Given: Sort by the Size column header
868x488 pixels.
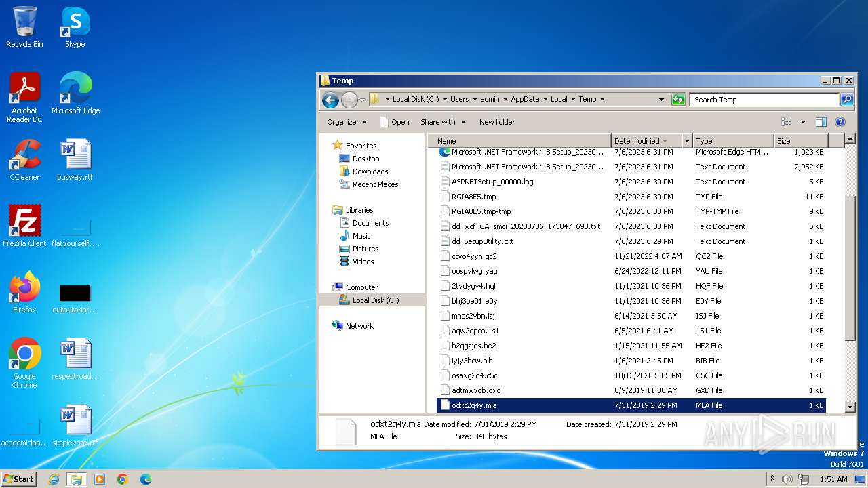Looking at the screenshot, I should pos(801,141).
